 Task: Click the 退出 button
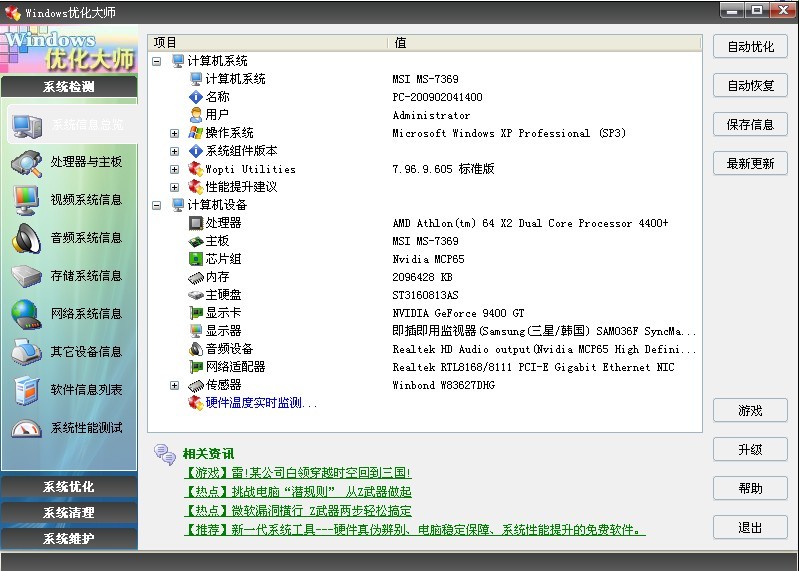point(750,528)
